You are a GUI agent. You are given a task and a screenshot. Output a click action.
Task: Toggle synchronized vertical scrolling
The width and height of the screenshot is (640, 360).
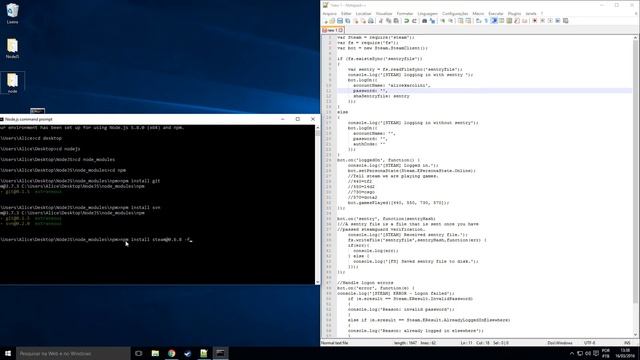[460, 20]
